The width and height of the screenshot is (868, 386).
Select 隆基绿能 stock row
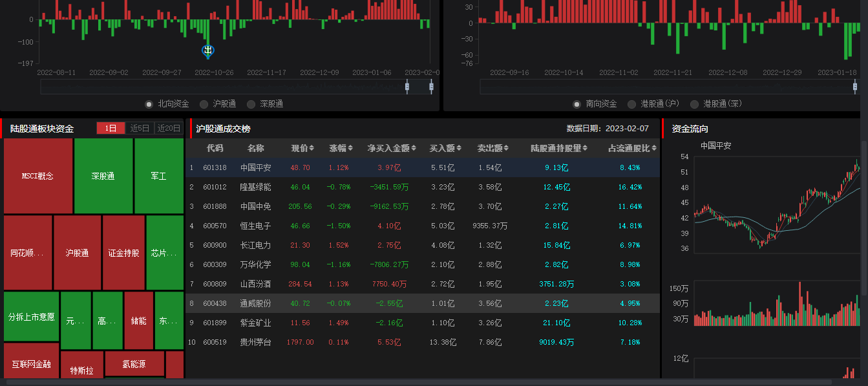423,187
